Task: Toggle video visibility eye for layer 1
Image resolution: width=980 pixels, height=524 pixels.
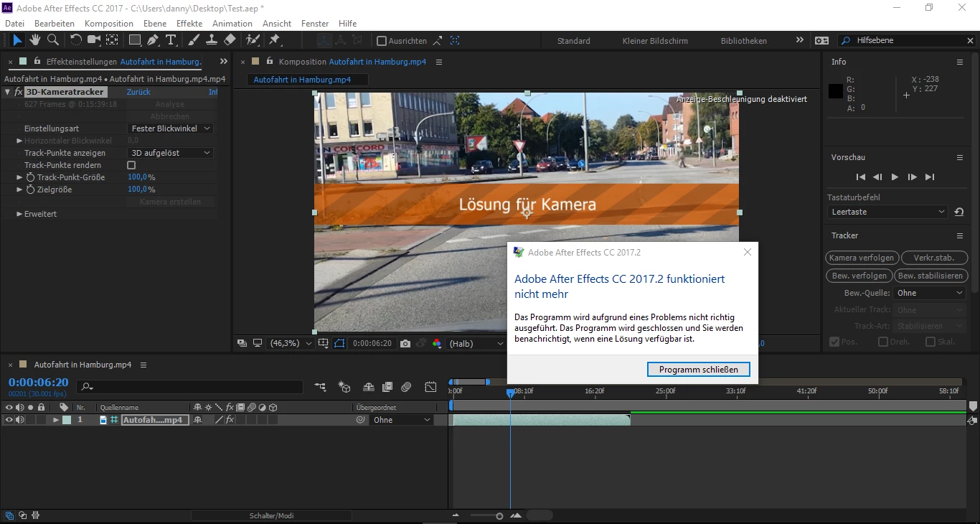Action: pyautogui.click(x=9, y=420)
